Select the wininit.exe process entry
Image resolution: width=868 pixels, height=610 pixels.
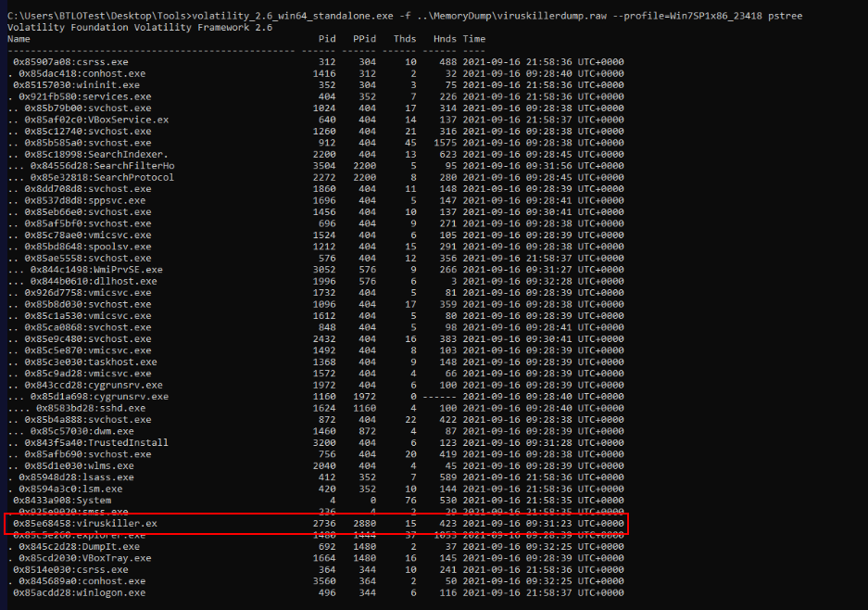point(76,85)
